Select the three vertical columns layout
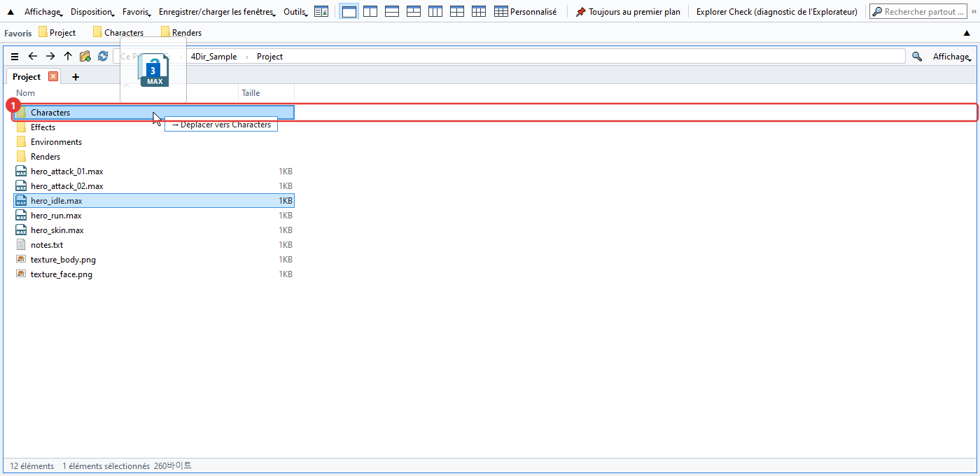 tap(435, 12)
